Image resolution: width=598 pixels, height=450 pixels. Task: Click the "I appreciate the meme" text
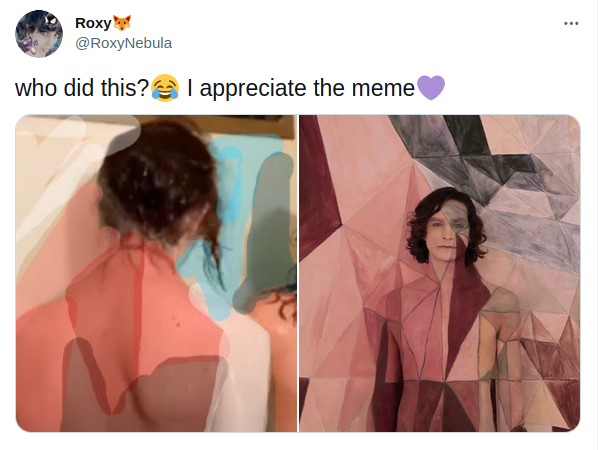[x=301, y=88]
